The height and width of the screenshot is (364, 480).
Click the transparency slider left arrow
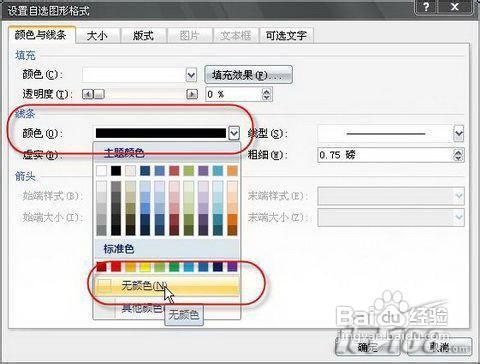pos(88,95)
